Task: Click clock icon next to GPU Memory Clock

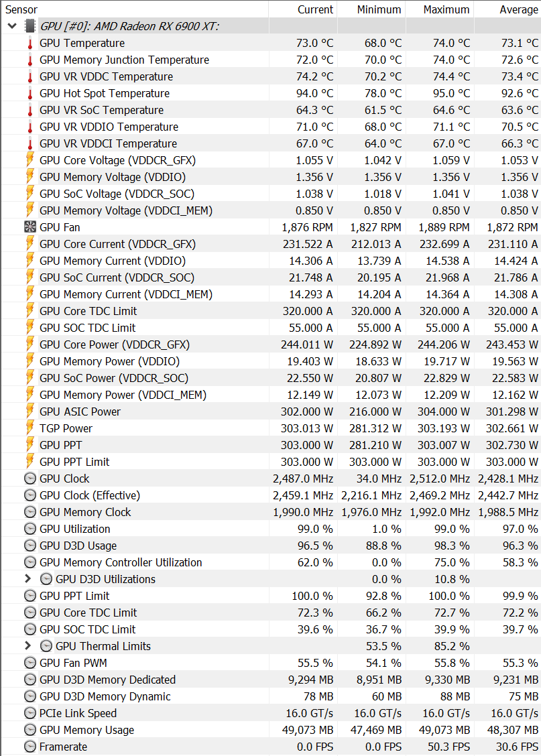Action: (30, 512)
